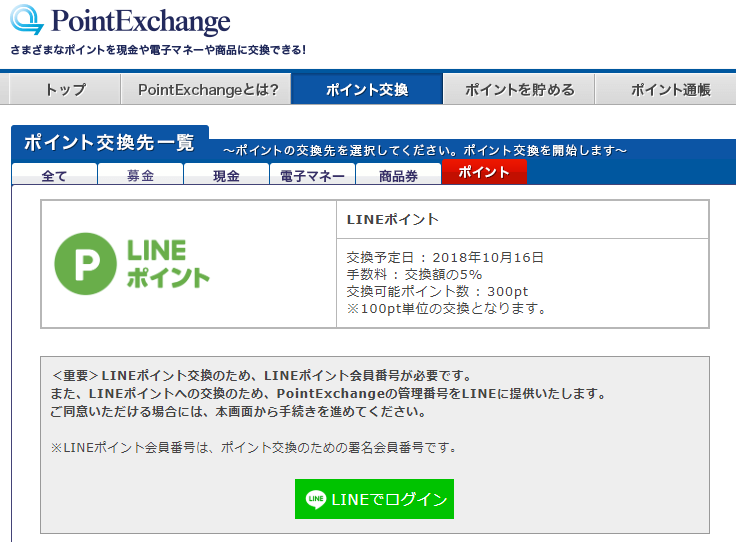Click the <重要> notice first line
The image size is (736, 542).
(261, 375)
